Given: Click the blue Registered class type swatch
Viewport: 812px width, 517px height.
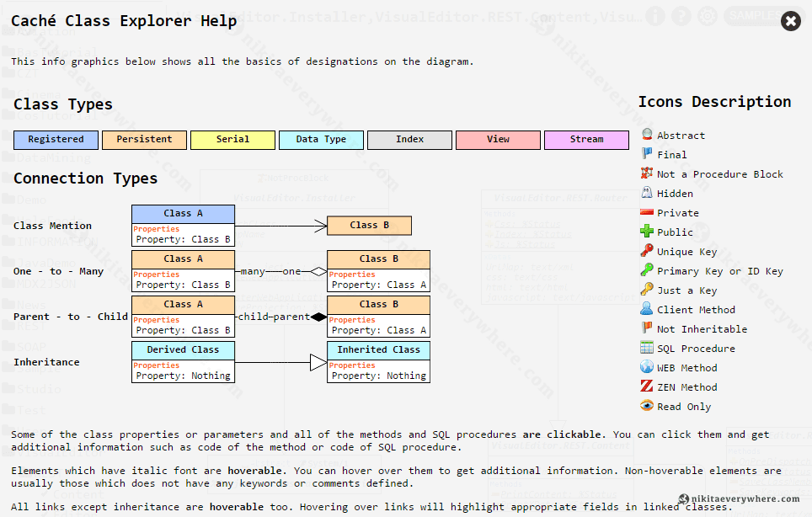Looking at the screenshot, I should [x=56, y=140].
